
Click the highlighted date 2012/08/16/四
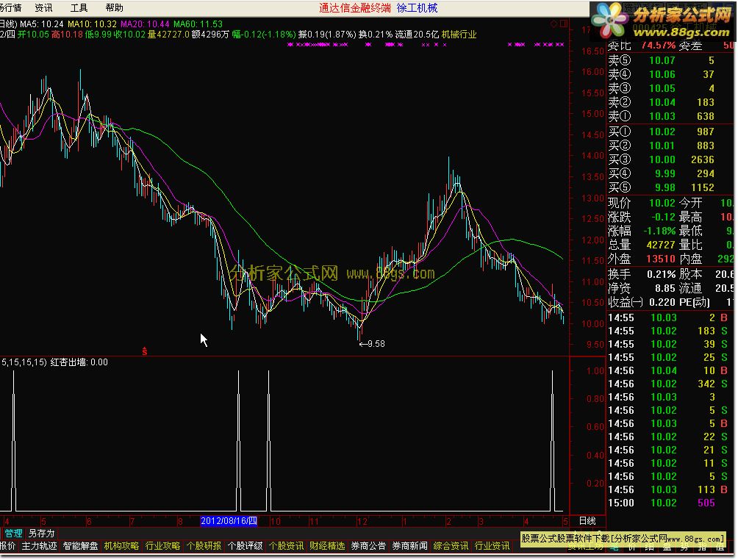coord(229,521)
